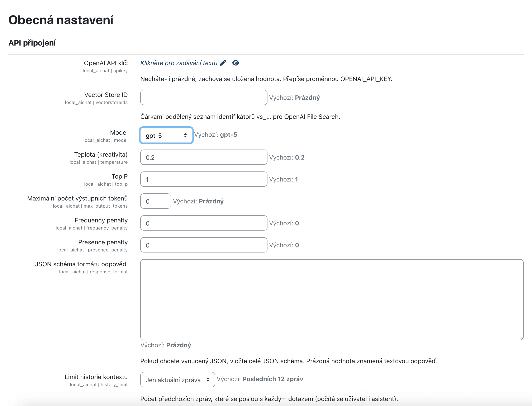Click the Model field label

point(119,133)
